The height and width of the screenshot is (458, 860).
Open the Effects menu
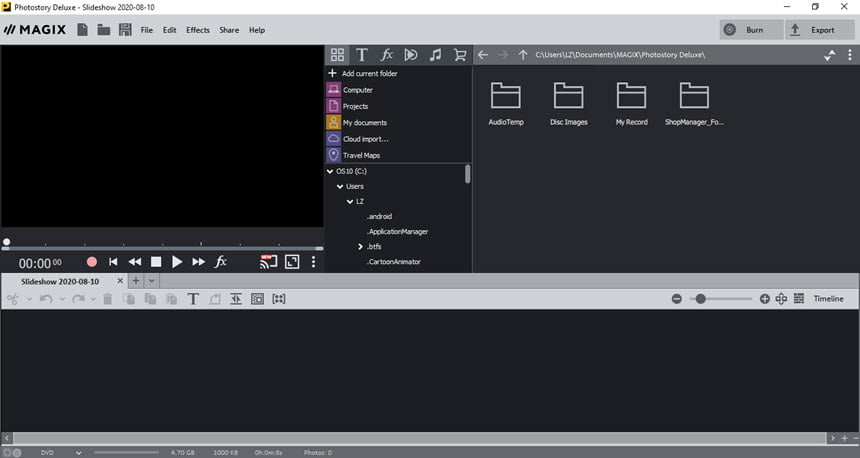click(x=197, y=30)
